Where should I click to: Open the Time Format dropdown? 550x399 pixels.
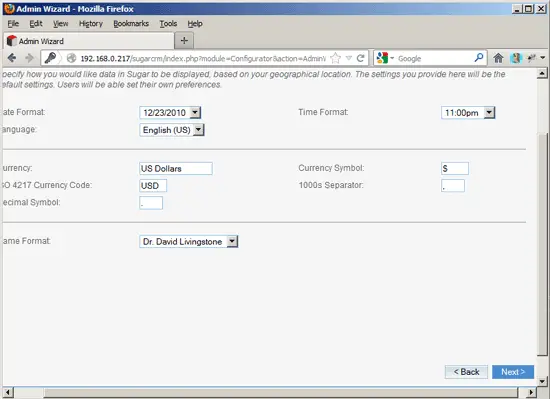pos(468,113)
